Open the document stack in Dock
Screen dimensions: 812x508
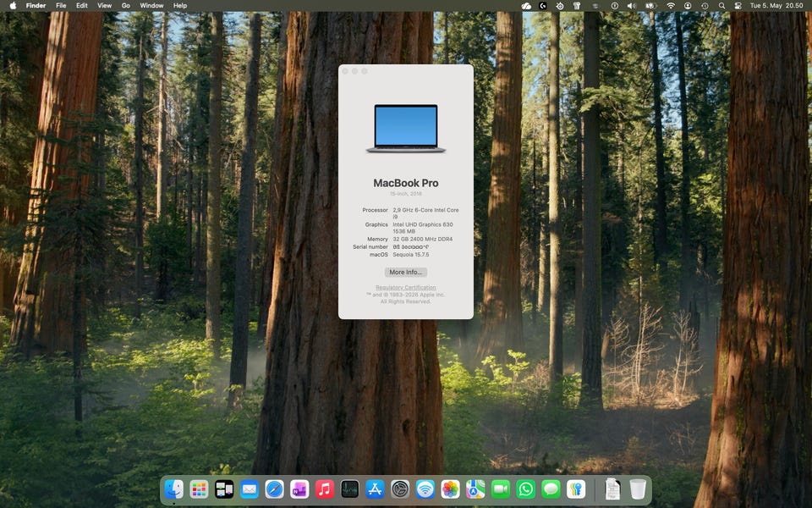click(612, 489)
